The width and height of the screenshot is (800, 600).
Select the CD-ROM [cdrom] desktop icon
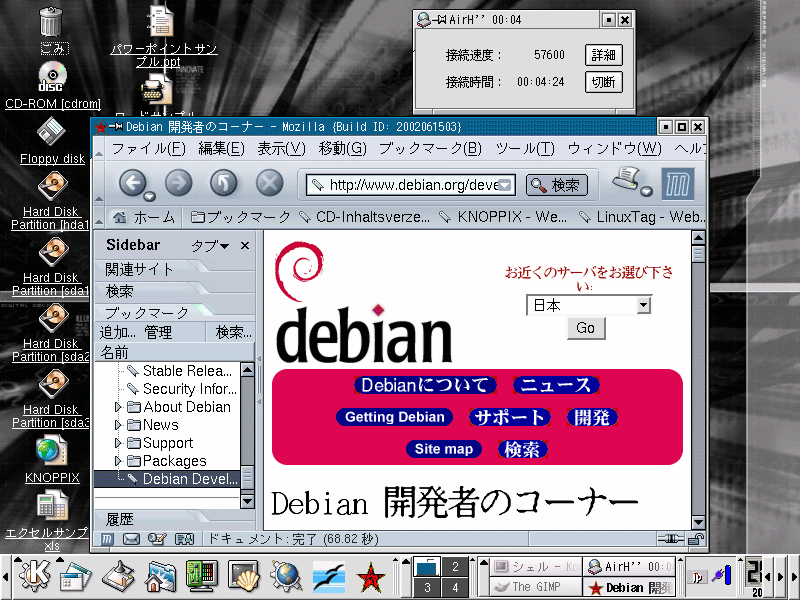[x=52, y=77]
